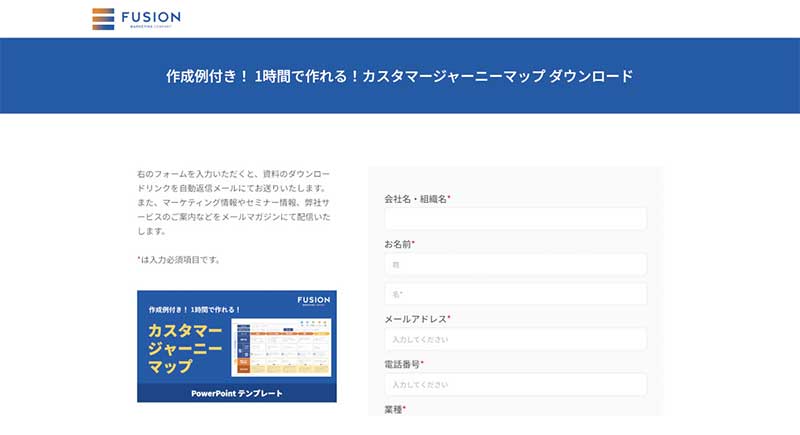Click the paragraph starting 右のフォームを入力いただくと
This screenshot has width=800, height=435.
(x=234, y=202)
